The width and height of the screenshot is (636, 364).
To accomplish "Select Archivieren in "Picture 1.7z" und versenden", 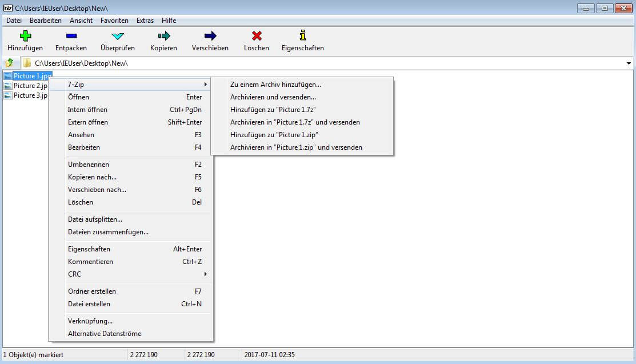I will click(x=302, y=122).
